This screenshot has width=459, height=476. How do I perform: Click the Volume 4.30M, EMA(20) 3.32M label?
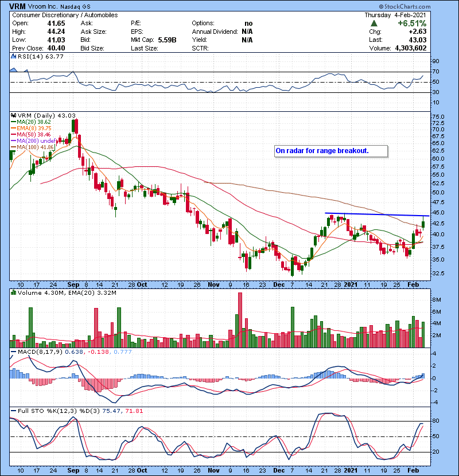(67, 292)
